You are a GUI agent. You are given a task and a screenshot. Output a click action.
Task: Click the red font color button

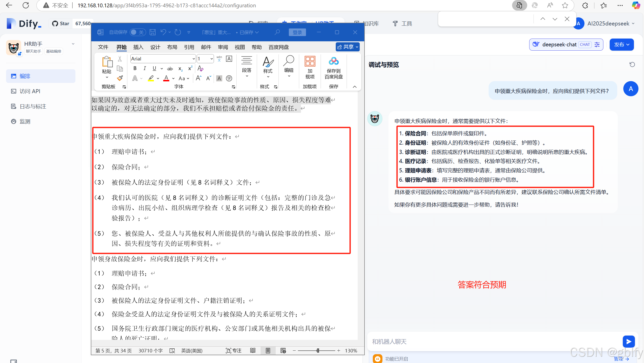tap(166, 78)
